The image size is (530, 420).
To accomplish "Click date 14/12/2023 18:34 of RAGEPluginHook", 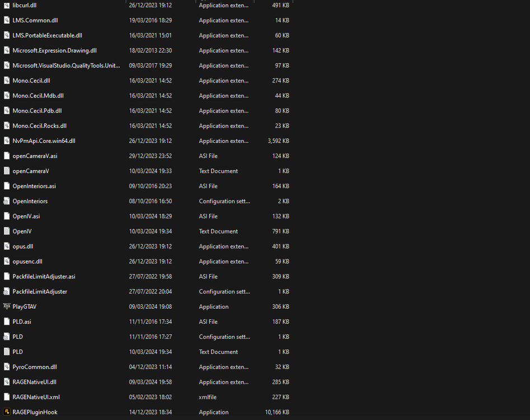I will click(x=151, y=412).
